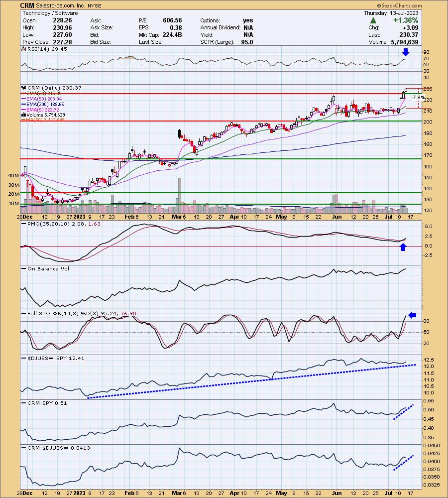This screenshot has height=498, width=448.
Task: Click the 12.5 level on $DJUSSW:SPY axis
Action: pyautogui.click(x=429, y=360)
